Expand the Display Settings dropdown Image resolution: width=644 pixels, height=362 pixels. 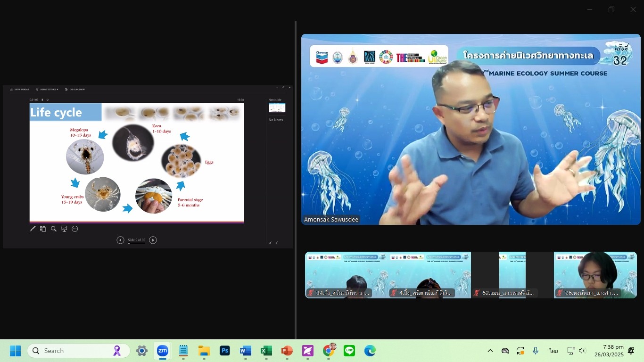point(47,89)
